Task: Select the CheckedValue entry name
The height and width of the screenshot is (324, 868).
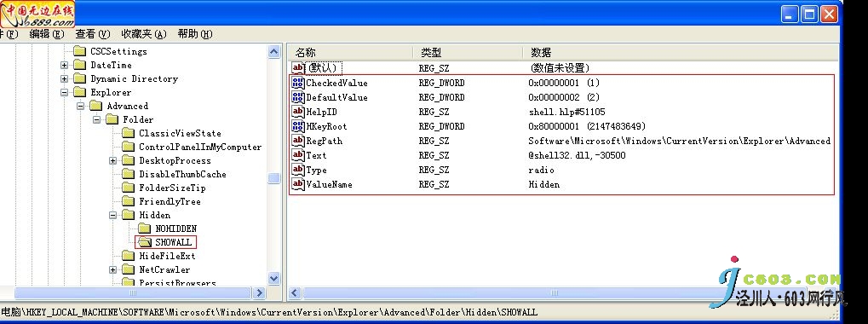Action: tap(336, 83)
